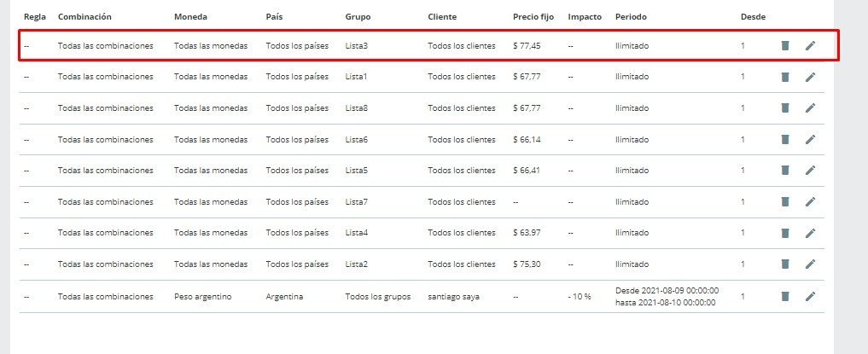Image resolution: width=868 pixels, height=354 pixels.
Task: Edit the Lista8 price rule
Action: pyautogui.click(x=810, y=108)
